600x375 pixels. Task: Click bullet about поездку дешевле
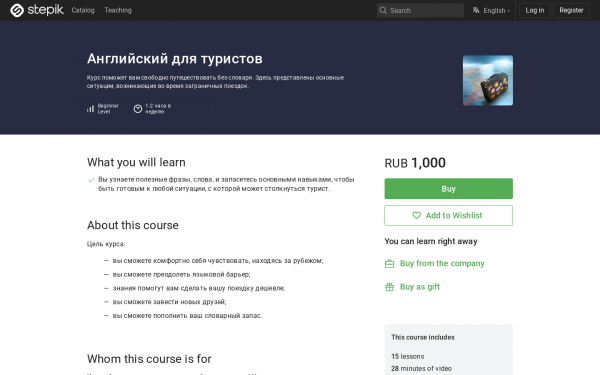(199, 288)
